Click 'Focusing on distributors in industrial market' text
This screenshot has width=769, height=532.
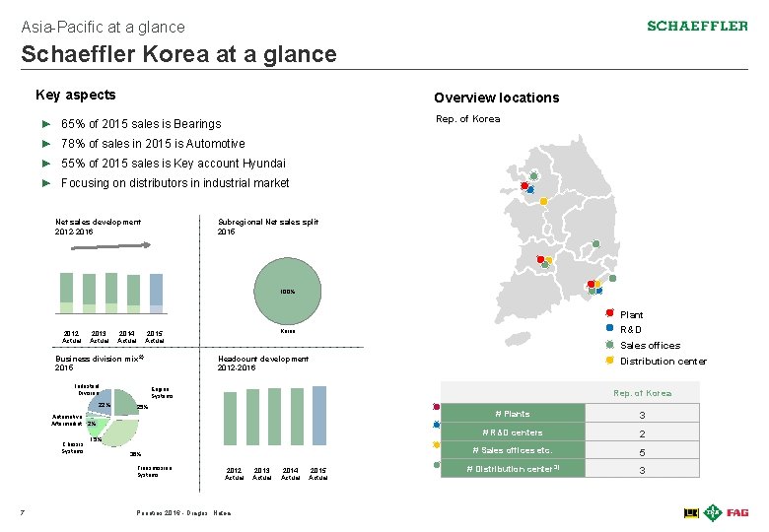pos(175,183)
